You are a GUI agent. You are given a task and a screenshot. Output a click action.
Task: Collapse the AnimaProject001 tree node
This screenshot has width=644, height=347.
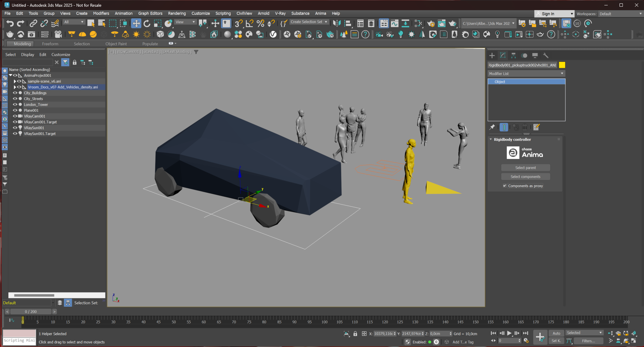pyautogui.click(x=11, y=75)
